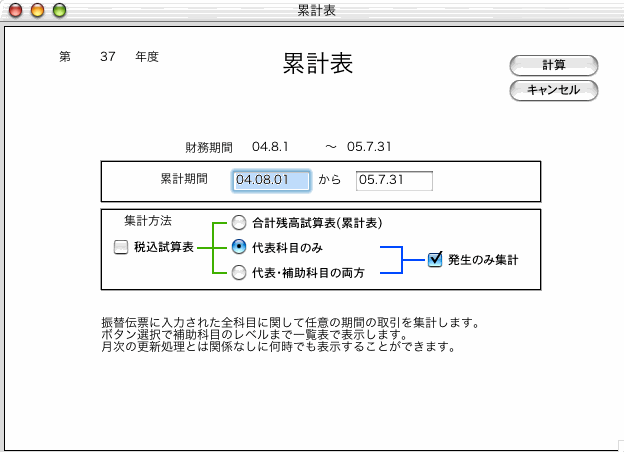
Task: Click the 累計期間 label
Action: [184, 179]
